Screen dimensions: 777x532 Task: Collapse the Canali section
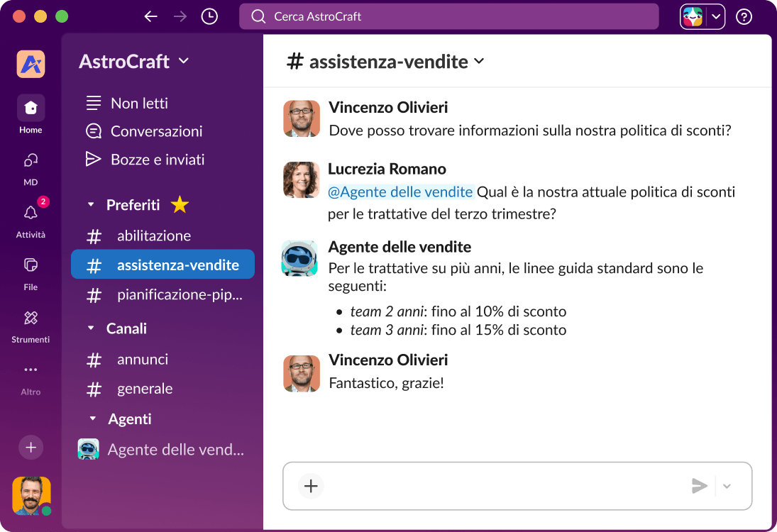click(x=92, y=328)
